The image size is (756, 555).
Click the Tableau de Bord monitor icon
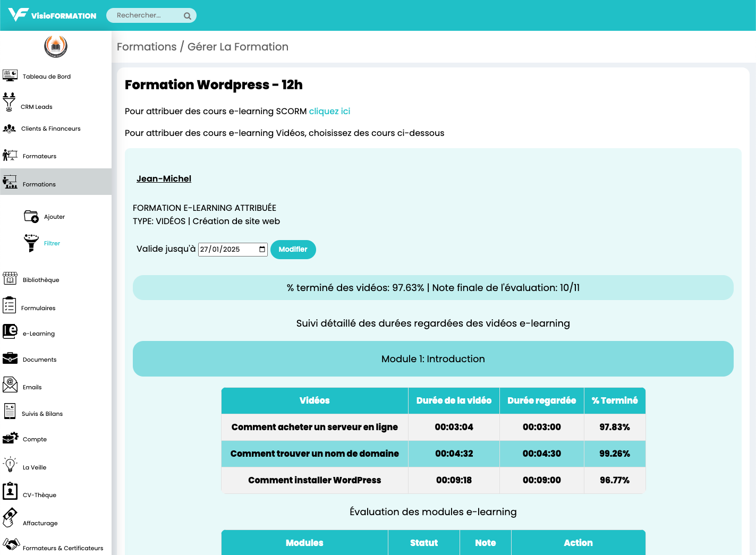coord(10,75)
